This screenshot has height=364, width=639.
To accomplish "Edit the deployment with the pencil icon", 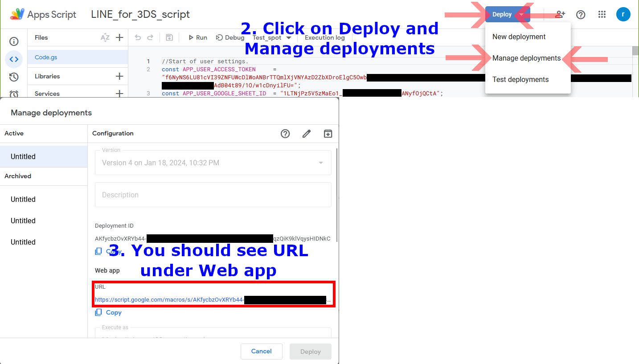I will [307, 134].
